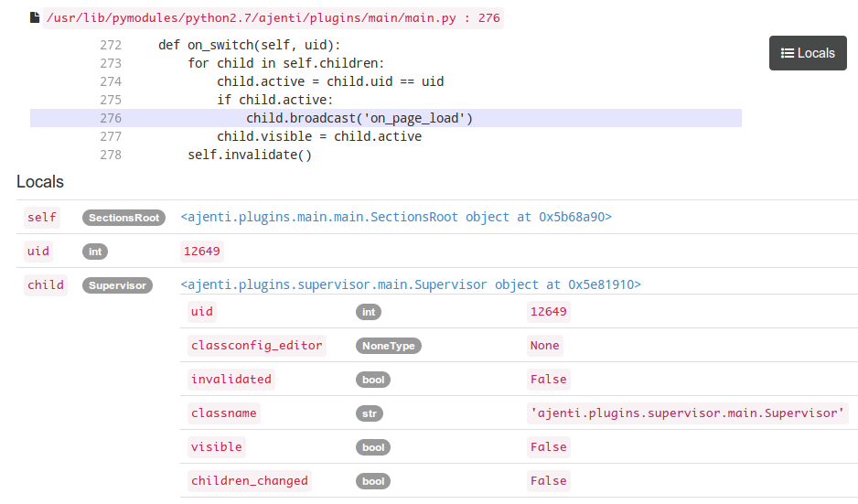Image resolution: width=858 pixels, height=504 pixels.
Task: Select highlighted line 276 in the code
Action: tap(359, 118)
